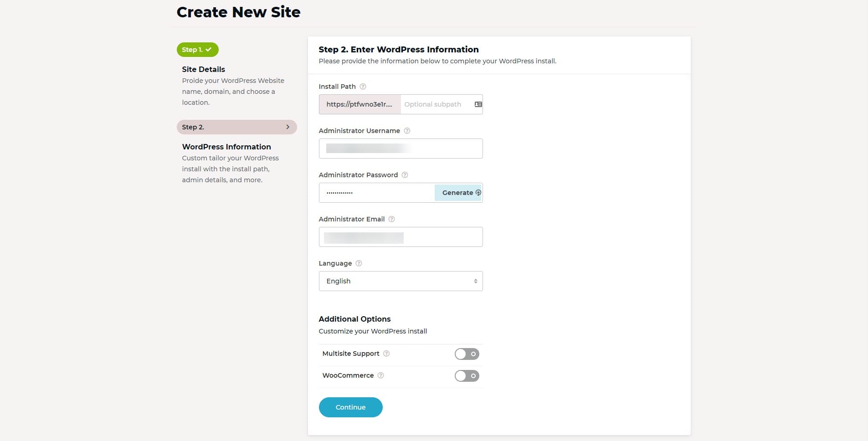Viewport: 868px width, 441px height.
Task: Open the Language dropdown set to English
Action: pos(401,281)
